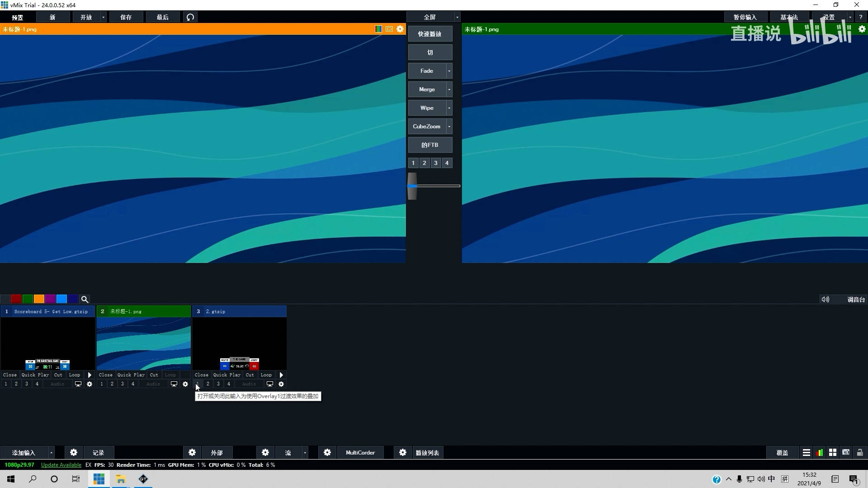This screenshot has width=868, height=488.
Task: Click the MultiCorder button
Action: coord(360,452)
